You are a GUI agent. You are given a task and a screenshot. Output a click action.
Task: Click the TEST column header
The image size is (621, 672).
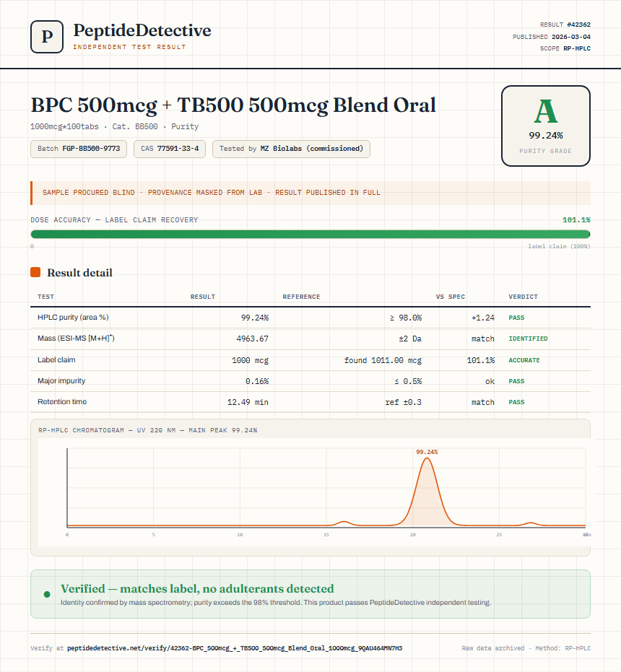46,297
